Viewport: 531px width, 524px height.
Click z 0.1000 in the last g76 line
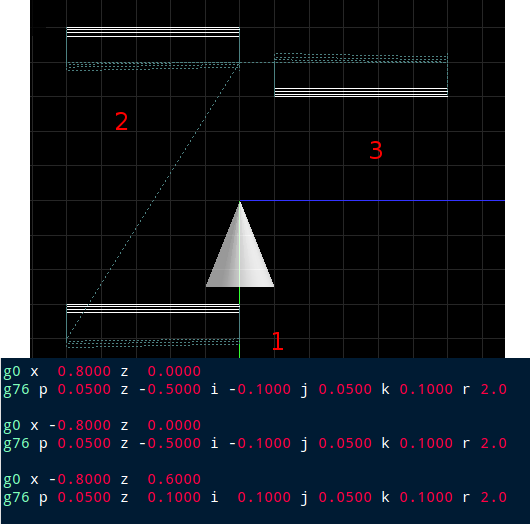tap(161, 497)
